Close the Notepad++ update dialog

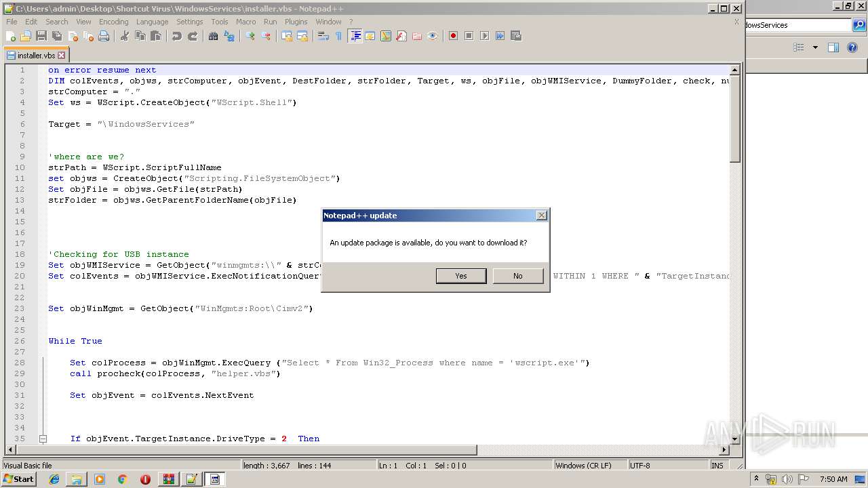coord(541,216)
